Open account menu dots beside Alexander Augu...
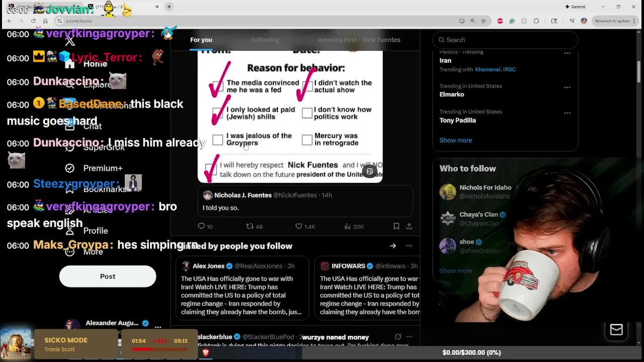 [158, 327]
